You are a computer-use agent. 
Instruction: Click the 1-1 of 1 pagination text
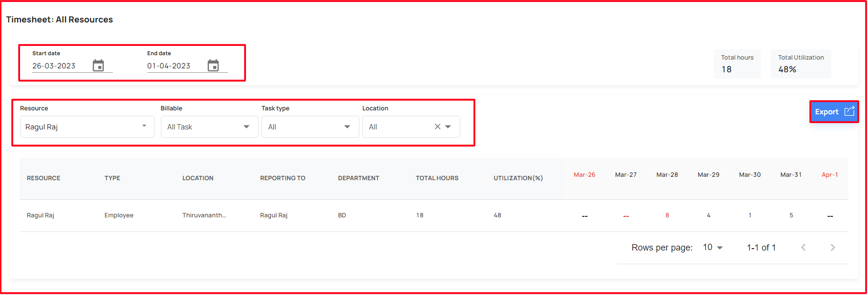pyautogui.click(x=761, y=248)
